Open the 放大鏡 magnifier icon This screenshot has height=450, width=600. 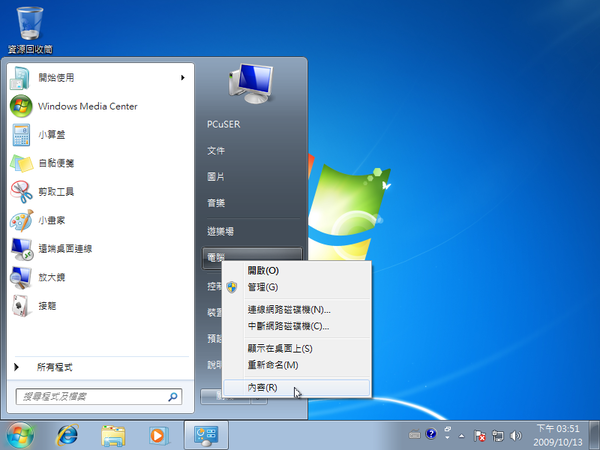[x=21, y=277]
